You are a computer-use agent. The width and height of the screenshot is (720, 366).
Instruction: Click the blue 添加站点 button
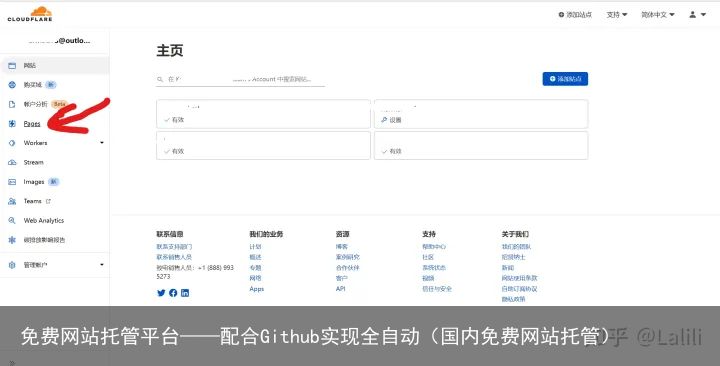click(x=565, y=79)
